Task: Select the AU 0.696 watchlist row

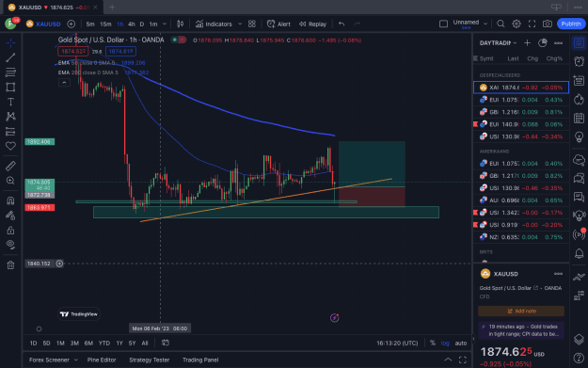Action: pos(521,200)
